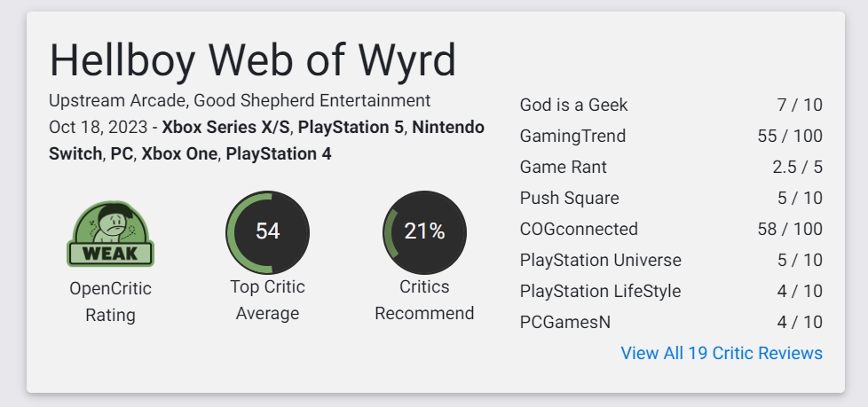Select the PC platform link
The width and height of the screenshot is (868, 407).
[122, 153]
